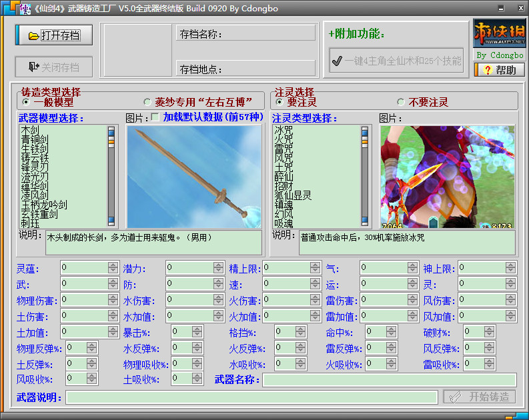Viewport: 529px width, 420px height.
Task: Select 吸魂 in enchant type list
Action: 284,223
